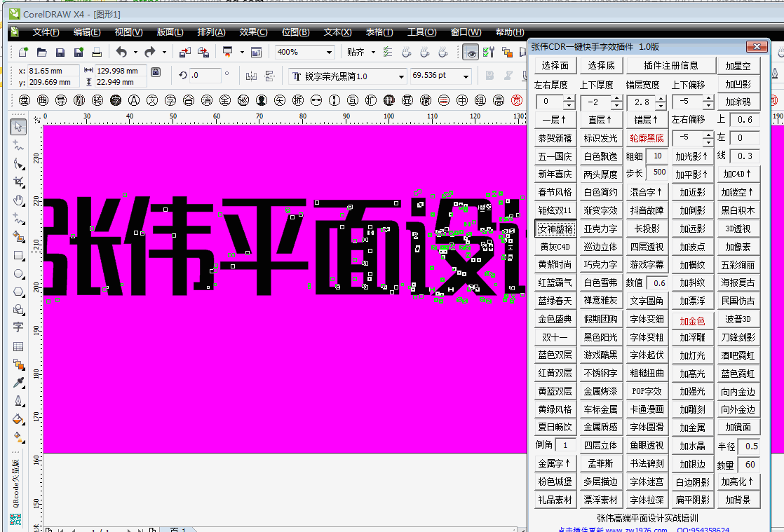Viewport: 784px width, 532px height.
Task: Click the red circled 贵 seal icon
Action: pyautogui.click(x=517, y=100)
